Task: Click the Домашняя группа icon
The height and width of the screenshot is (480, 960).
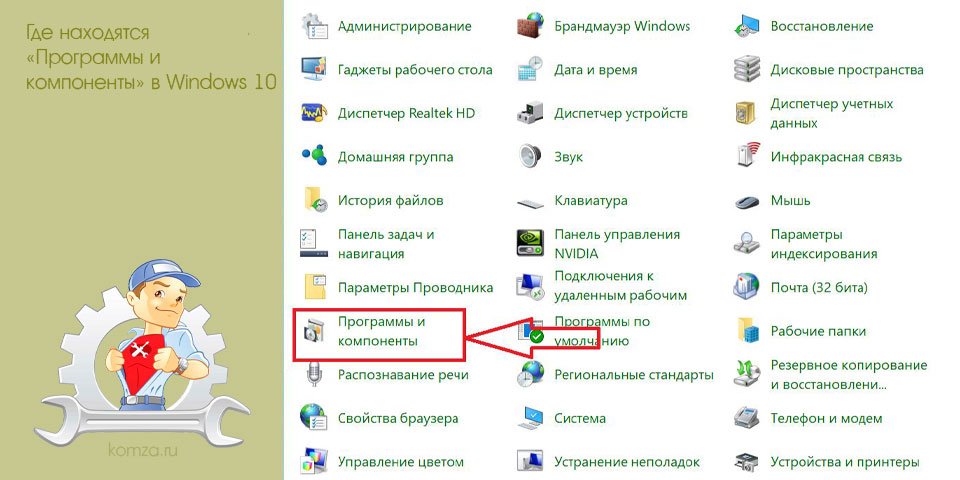Action: (x=315, y=157)
